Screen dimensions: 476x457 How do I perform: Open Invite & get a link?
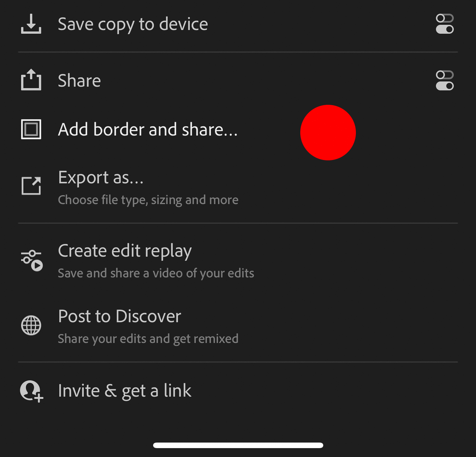[x=125, y=391]
